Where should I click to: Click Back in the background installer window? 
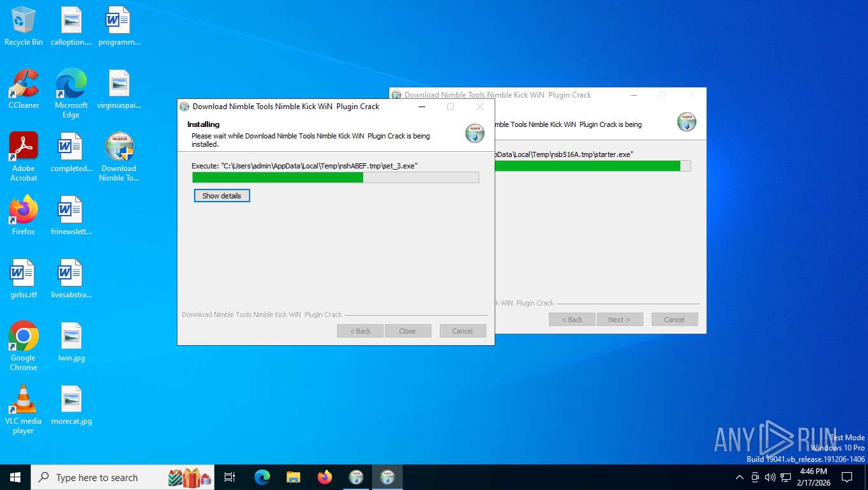pyautogui.click(x=572, y=320)
